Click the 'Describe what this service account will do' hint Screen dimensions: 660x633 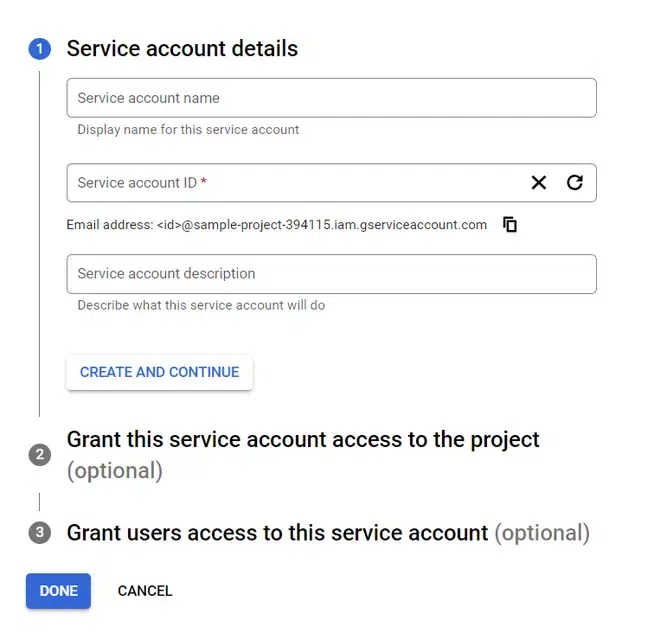point(201,305)
